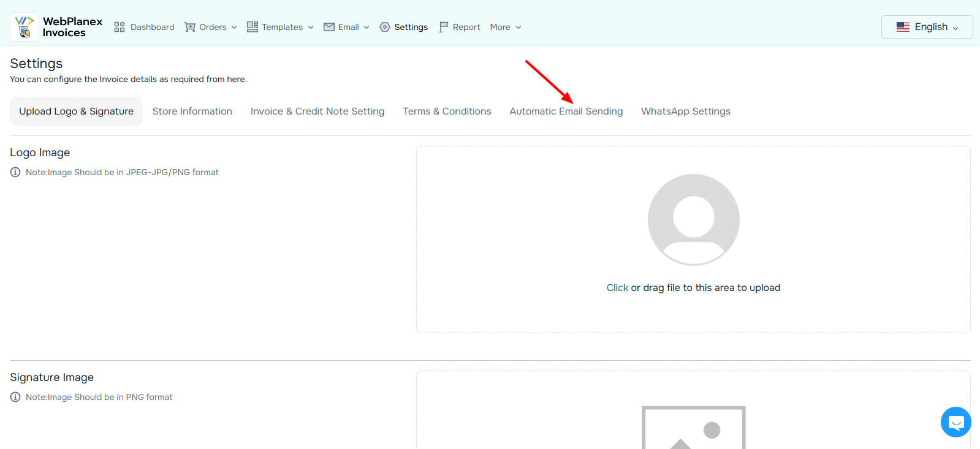Click the Dashboard grid icon
This screenshot has height=449, width=980.
(120, 27)
